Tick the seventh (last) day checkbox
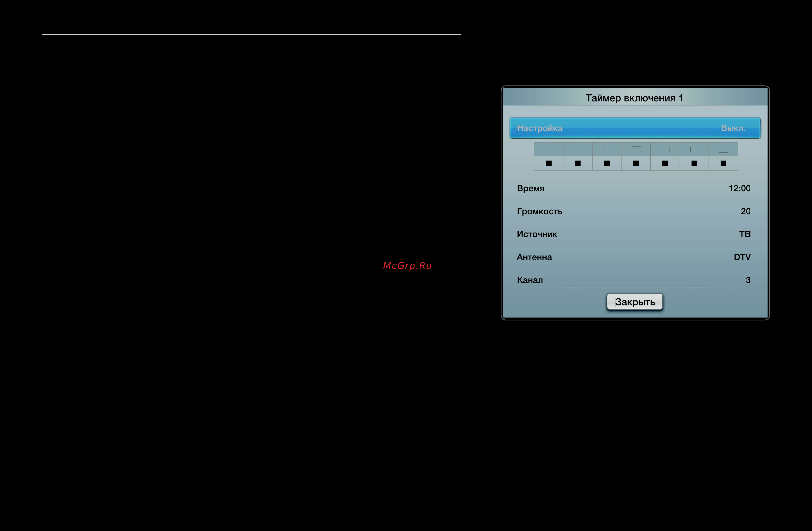The image size is (812, 531). [723, 163]
